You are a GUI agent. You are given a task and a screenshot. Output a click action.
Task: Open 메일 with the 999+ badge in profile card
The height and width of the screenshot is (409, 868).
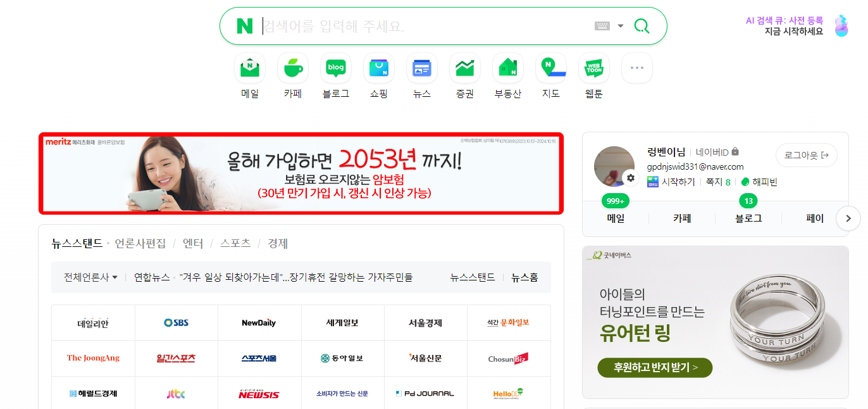[616, 218]
